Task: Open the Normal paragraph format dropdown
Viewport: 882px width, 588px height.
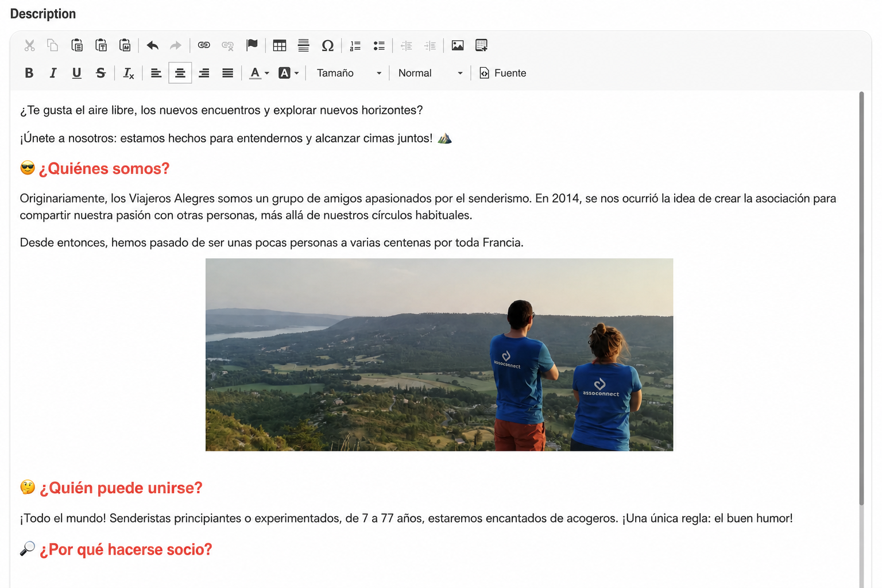Action: (x=430, y=73)
